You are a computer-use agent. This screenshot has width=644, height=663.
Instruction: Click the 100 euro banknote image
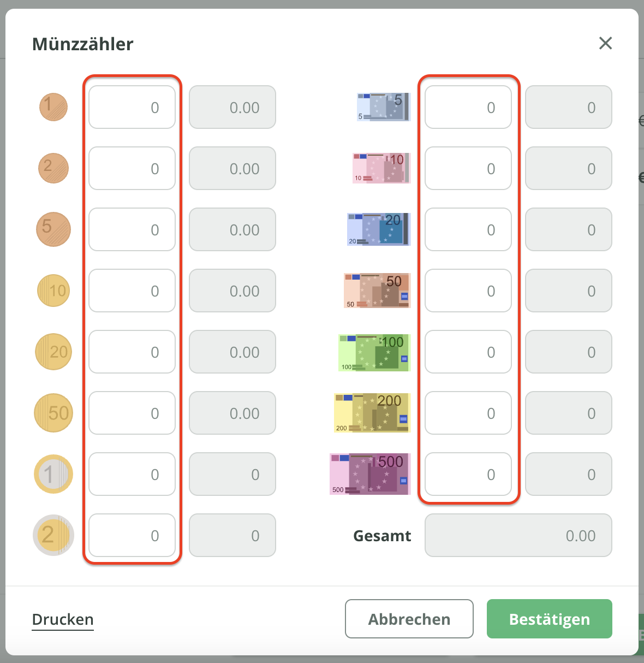[374, 353]
